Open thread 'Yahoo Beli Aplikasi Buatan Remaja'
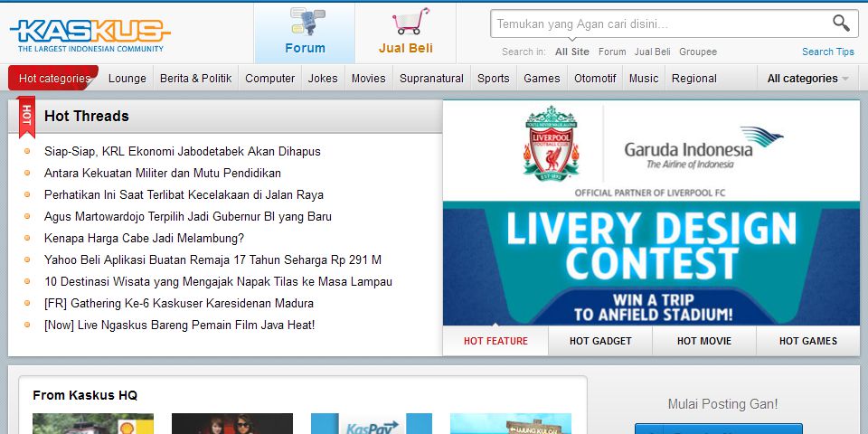 coord(212,259)
